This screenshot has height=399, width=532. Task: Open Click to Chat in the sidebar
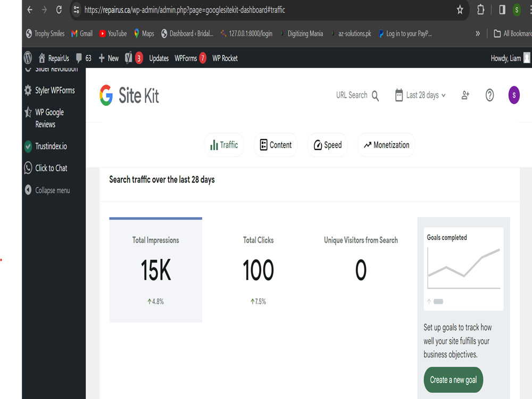coord(46,168)
